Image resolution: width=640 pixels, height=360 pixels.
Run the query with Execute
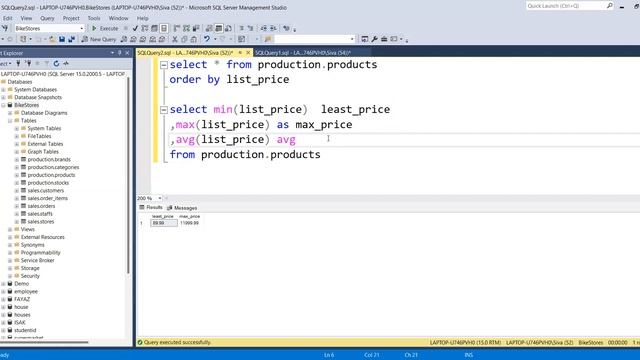tap(105, 29)
